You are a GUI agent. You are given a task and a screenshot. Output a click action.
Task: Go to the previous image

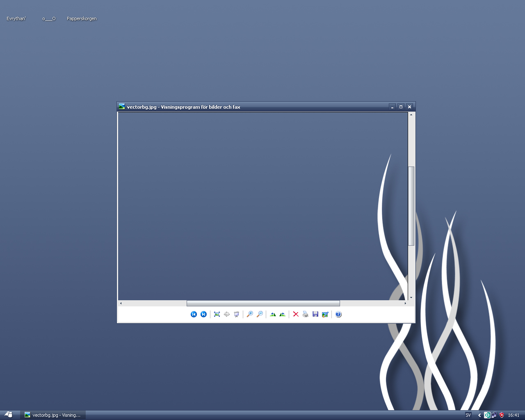[x=194, y=314]
